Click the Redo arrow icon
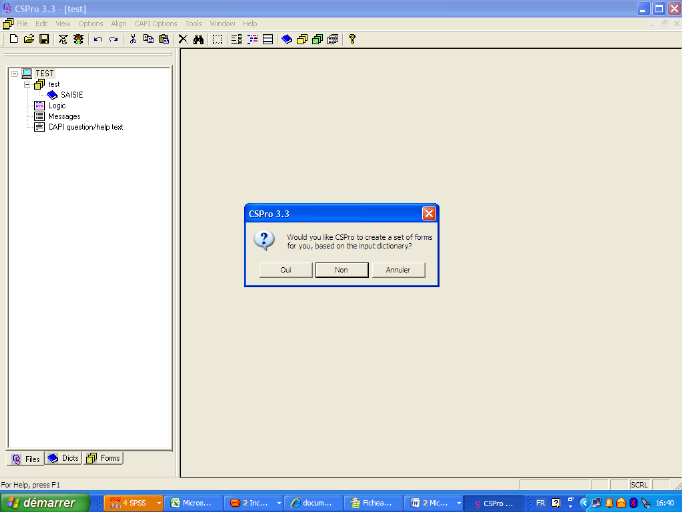Image resolution: width=682 pixels, height=512 pixels. coord(113,39)
